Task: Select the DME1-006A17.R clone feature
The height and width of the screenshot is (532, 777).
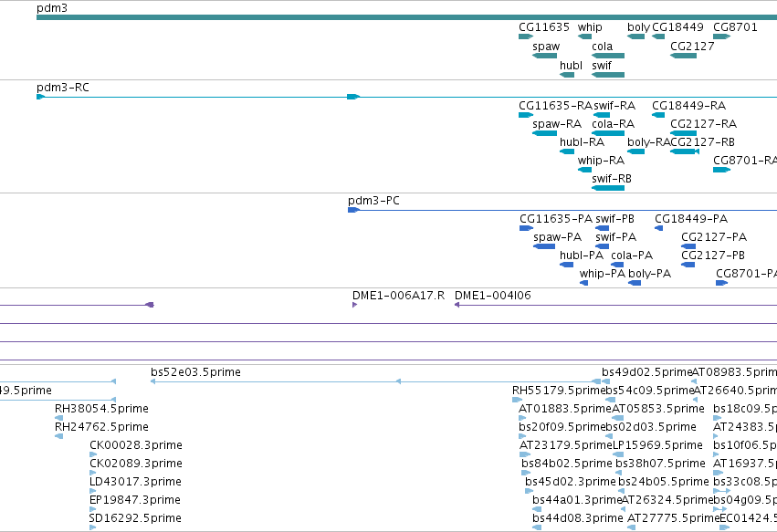Action: 355,305
